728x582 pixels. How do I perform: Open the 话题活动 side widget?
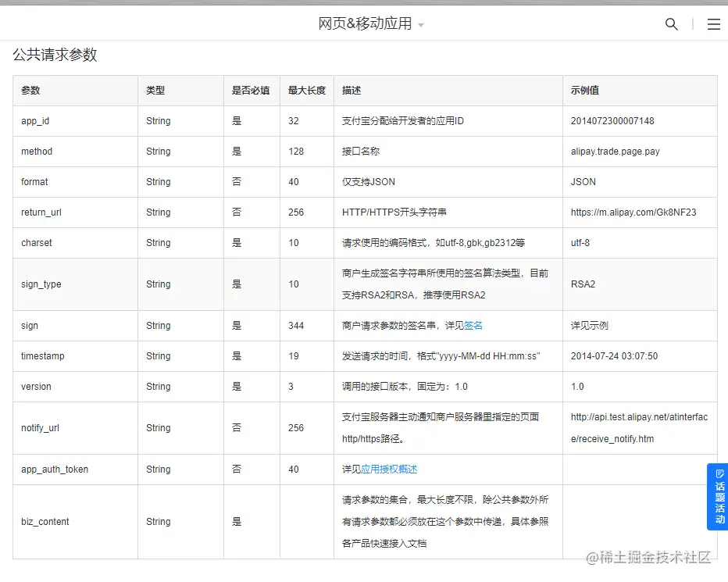tap(719, 497)
